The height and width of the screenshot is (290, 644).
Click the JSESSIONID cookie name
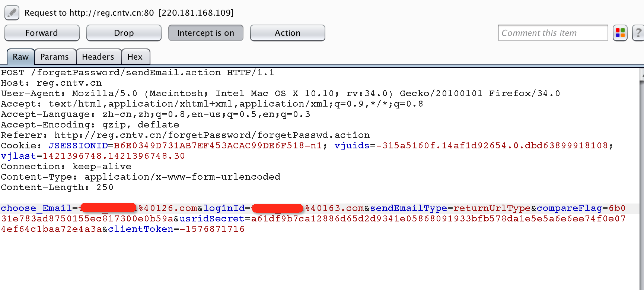[78, 146]
